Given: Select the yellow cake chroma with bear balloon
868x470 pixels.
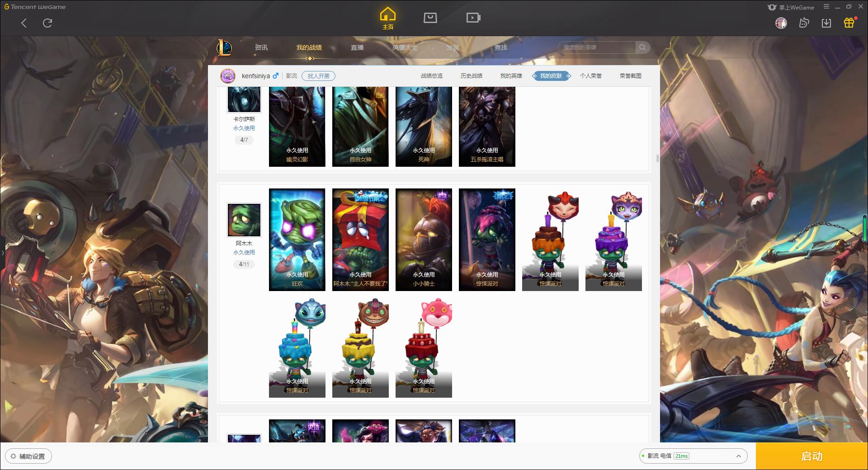Looking at the screenshot, I should [x=360, y=347].
